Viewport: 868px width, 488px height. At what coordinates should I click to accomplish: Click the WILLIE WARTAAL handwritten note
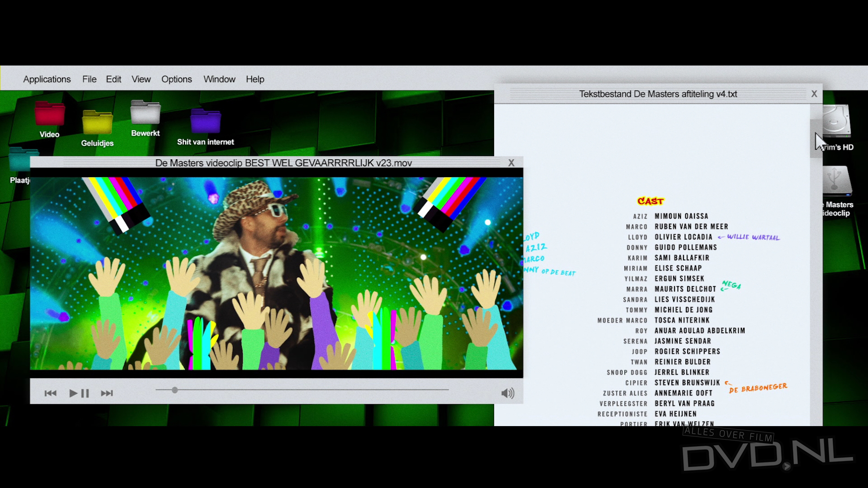tap(753, 237)
